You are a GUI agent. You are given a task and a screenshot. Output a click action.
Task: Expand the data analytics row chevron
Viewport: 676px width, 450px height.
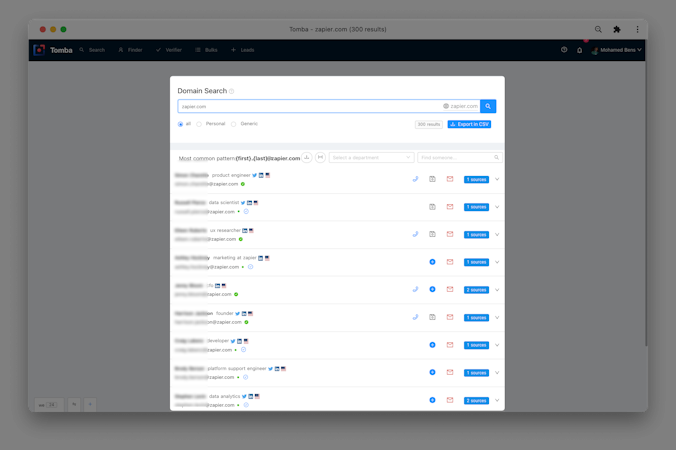pyautogui.click(x=497, y=400)
